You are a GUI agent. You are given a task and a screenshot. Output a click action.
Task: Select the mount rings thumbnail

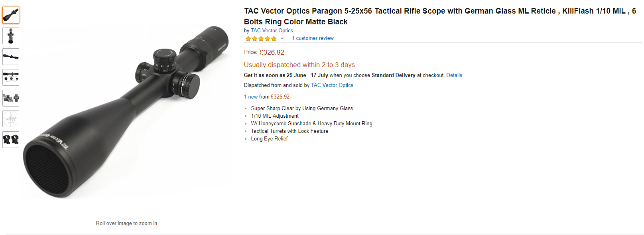(11, 140)
